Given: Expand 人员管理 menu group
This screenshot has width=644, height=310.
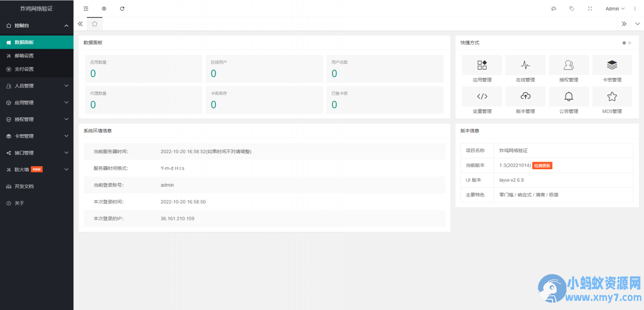Looking at the screenshot, I should 36,86.
